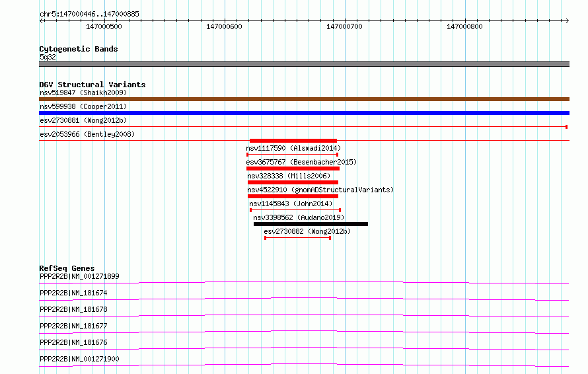This screenshot has width=588, height=374.
Task: Click ruler position 147000600
Action: click(x=224, y=26)
